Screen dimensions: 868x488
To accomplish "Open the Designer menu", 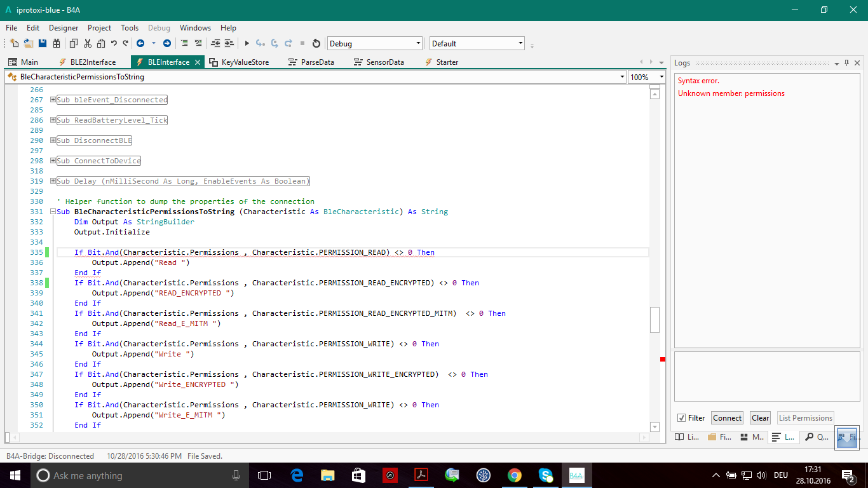I will 64,28.
